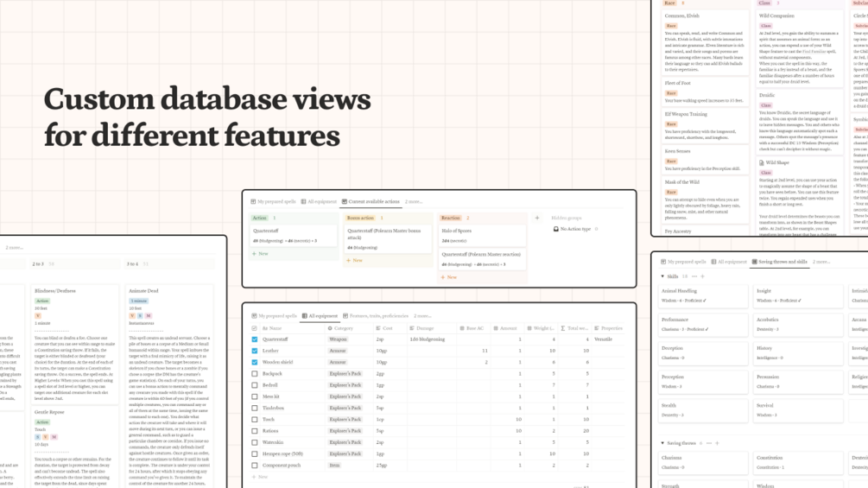Open 2 more views in skills panel

coord(821,262)
